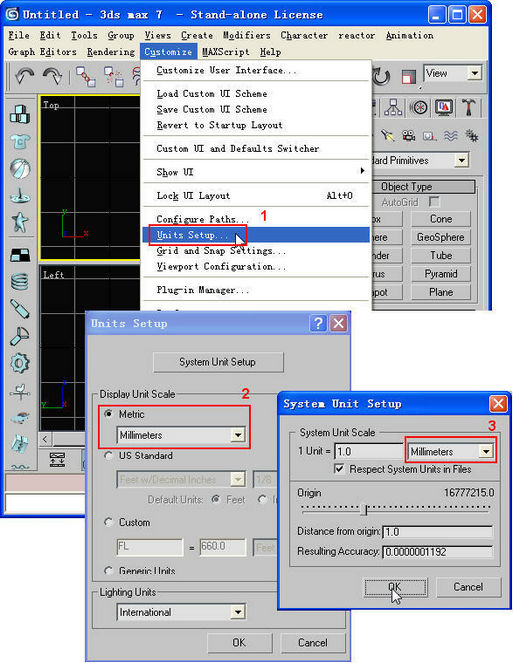
Task: Switch Create panel to Helpers category
Action: click(429, 136)
